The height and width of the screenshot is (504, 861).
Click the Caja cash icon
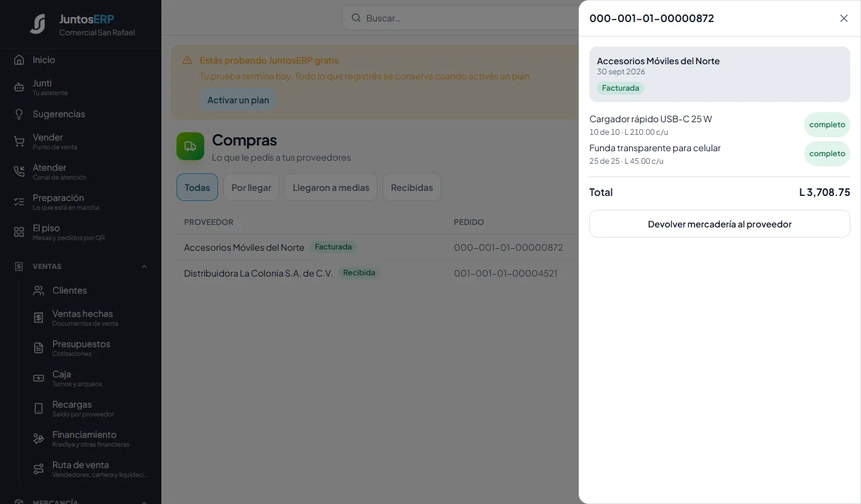[38, 378]
